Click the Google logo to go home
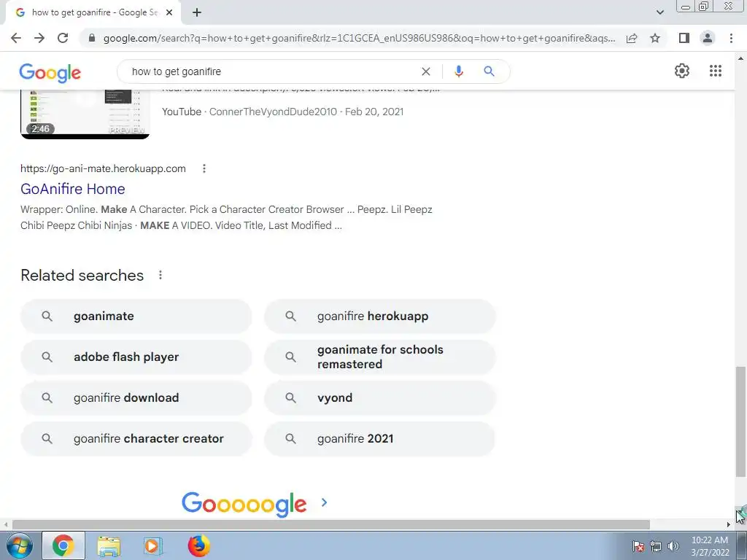Image resolution: width=747 pixels, height=560 pixels. [x=50, y=73]
